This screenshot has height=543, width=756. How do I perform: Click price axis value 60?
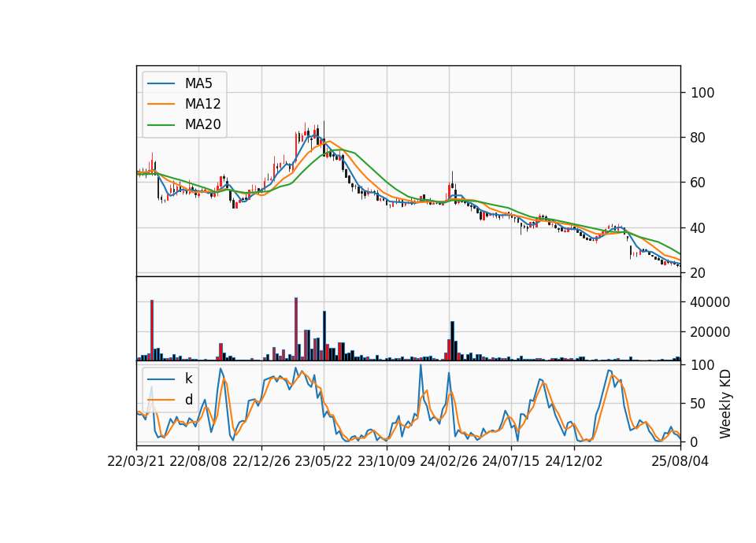(699, 183)
